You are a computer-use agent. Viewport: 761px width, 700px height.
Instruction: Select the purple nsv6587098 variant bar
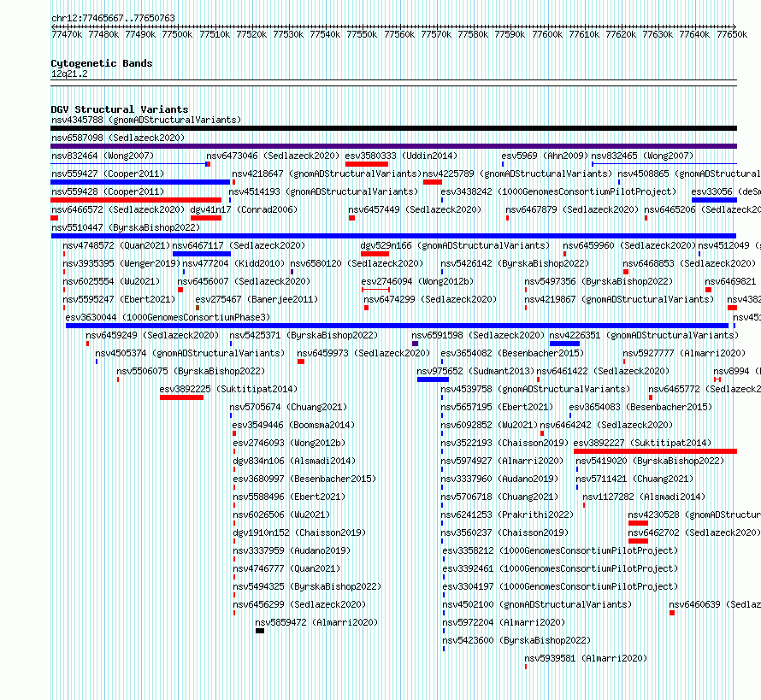tap(393, 146)
